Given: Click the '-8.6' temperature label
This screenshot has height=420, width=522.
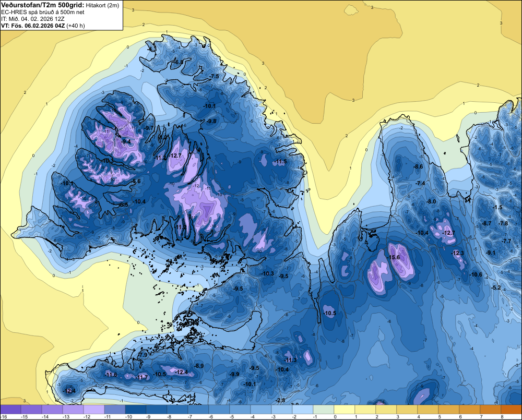Looking at the screenshot, I should tap(418, 167).
